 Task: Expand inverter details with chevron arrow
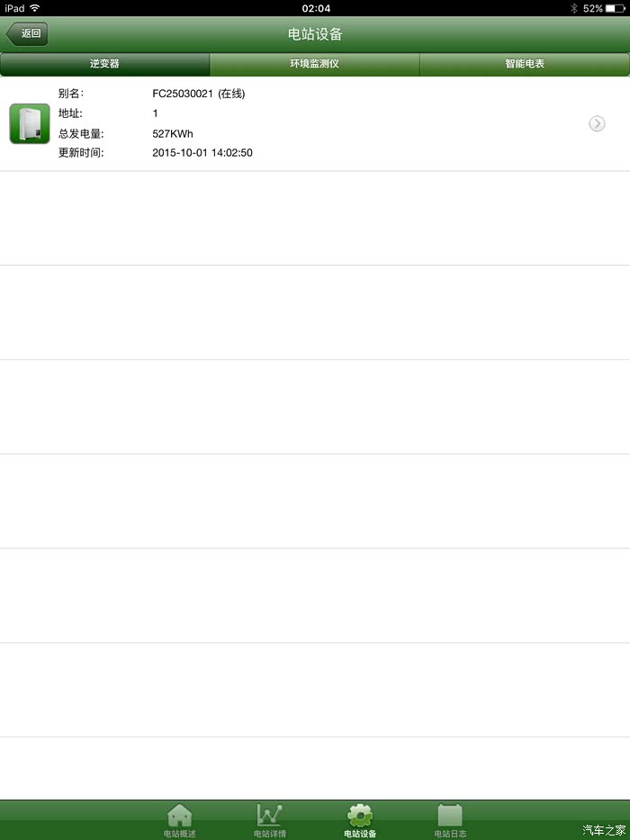[x=597, y=123]
